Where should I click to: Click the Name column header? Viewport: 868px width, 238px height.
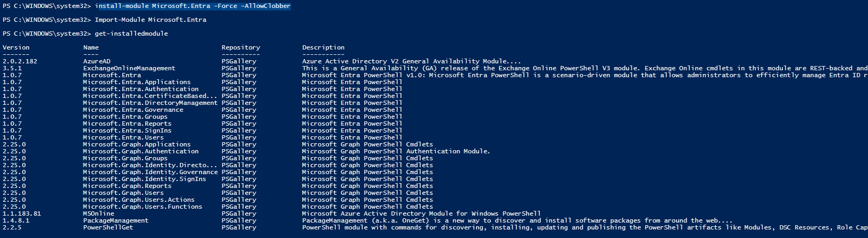coord(91,47)
